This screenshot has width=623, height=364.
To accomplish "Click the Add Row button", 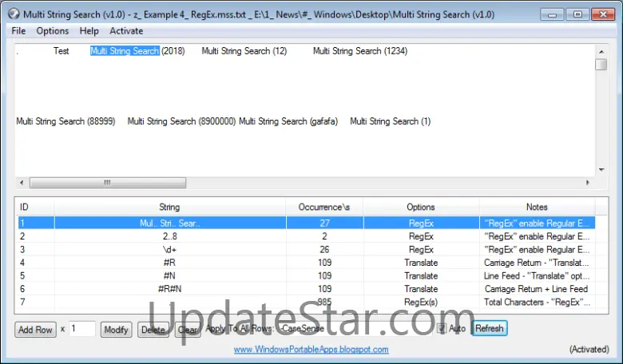I will pyautogui.click(x=35, y=330).
